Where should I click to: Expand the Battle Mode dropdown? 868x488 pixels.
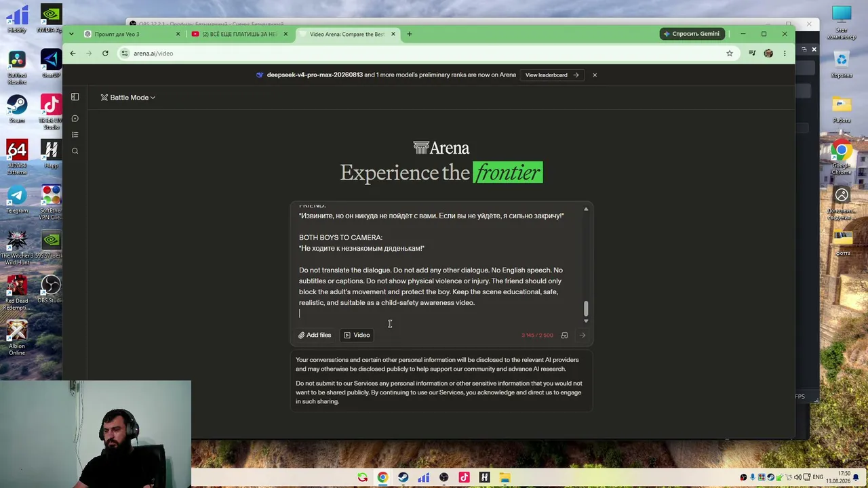(x=128, y=98)
